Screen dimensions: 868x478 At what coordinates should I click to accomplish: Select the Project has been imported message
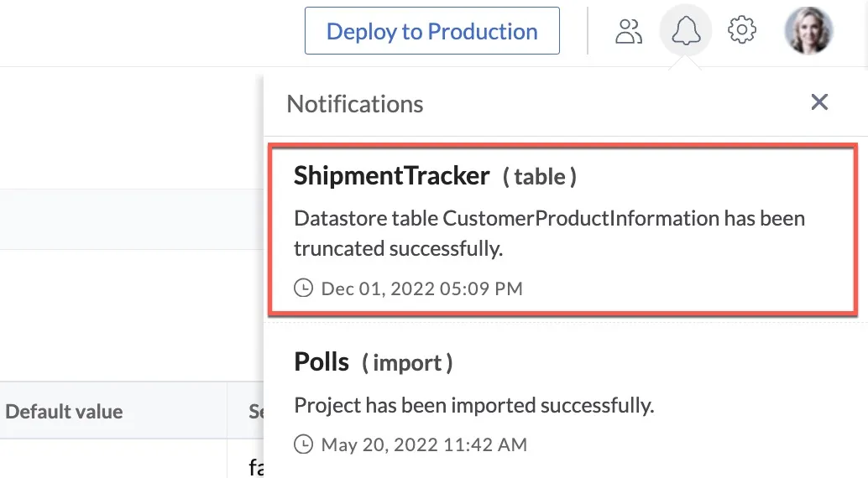(x=473, y=405)
